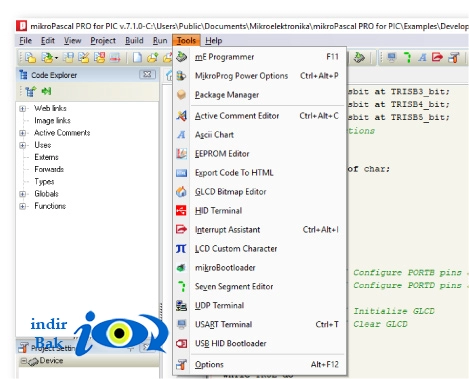Open Package Manager from the menu
The image size is (469, 379).
[x=260, y=95]
